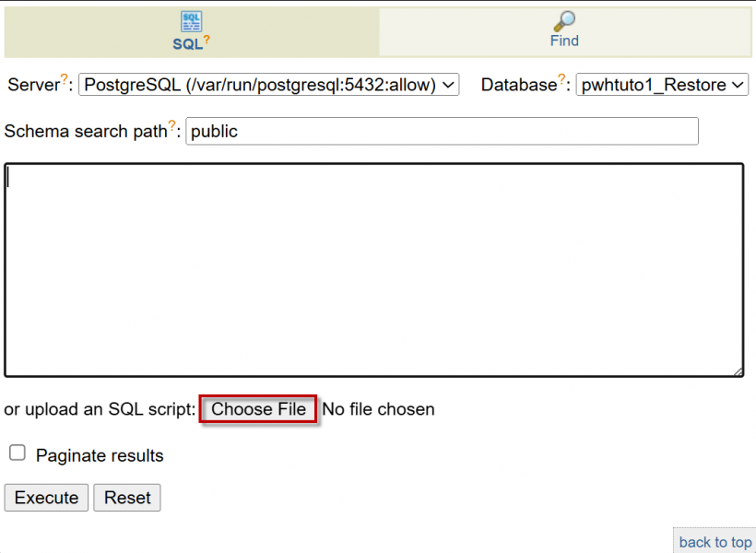Click the 'No file chosen' file text
Screen dimensions: 756x553
click(x=378, y=409)
